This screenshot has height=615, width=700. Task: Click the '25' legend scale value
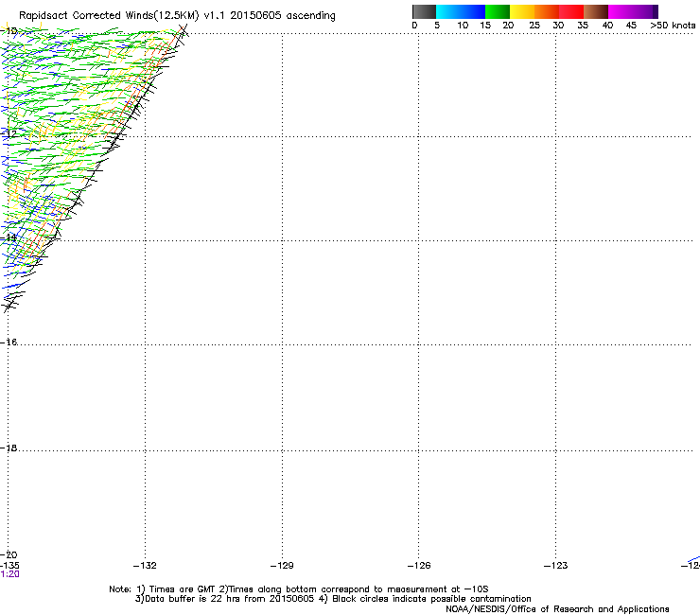tap(534, 26)
